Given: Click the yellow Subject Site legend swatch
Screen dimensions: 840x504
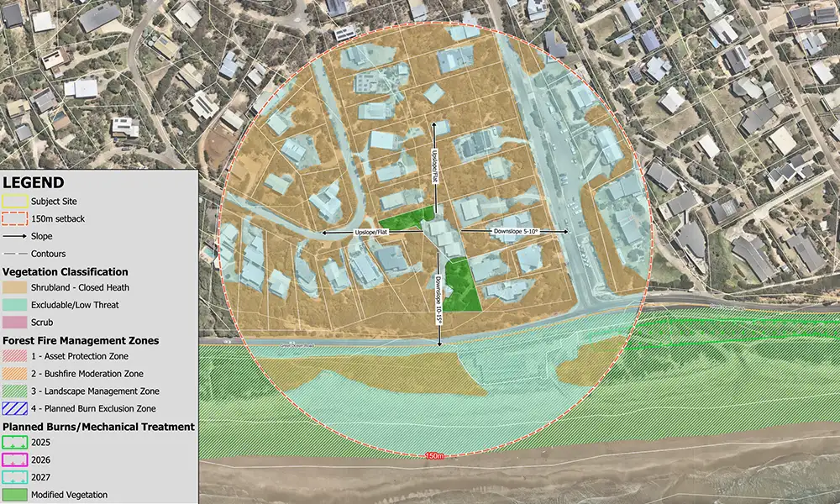Looking at the screenshot, I should [14, 202].
